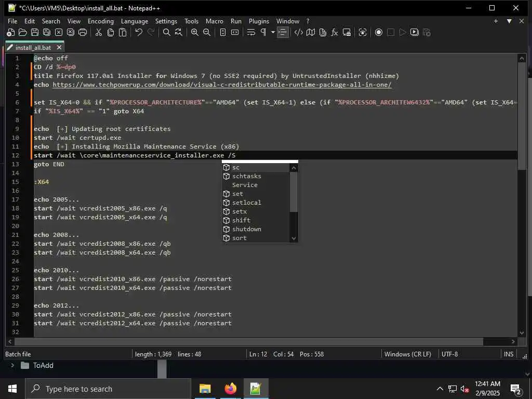Open the document list down-triangle button
The width and height of the screenshot is (532, 399).
point(509,21)
